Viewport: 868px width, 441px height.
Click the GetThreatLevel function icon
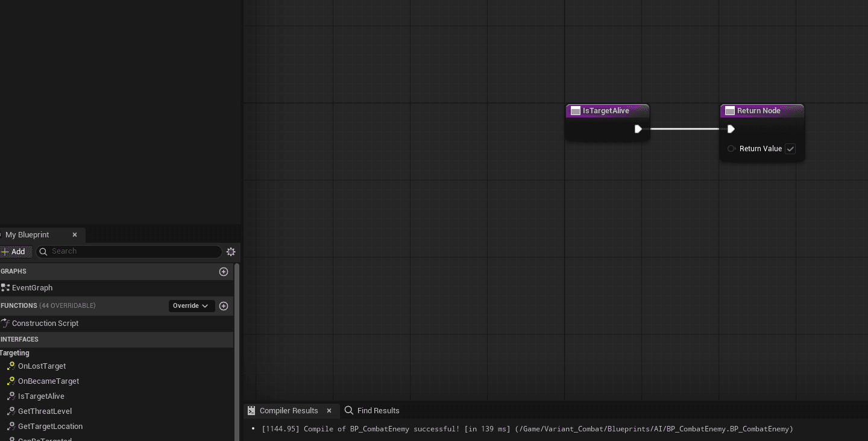[10, 411]
